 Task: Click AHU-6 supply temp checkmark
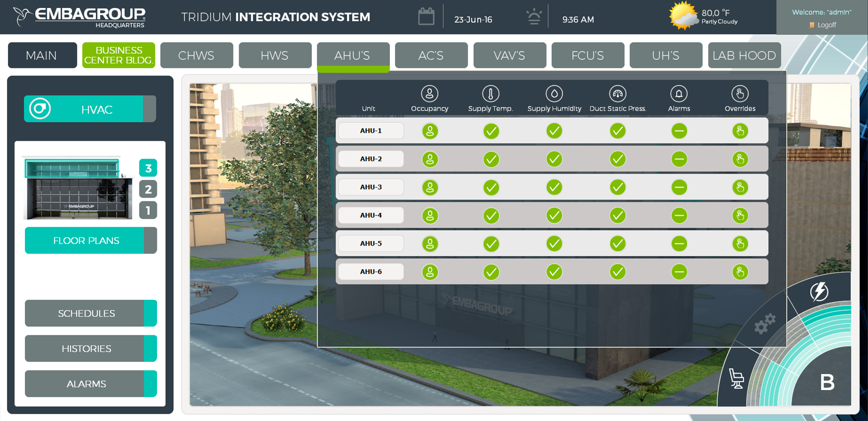click(491, 272)
